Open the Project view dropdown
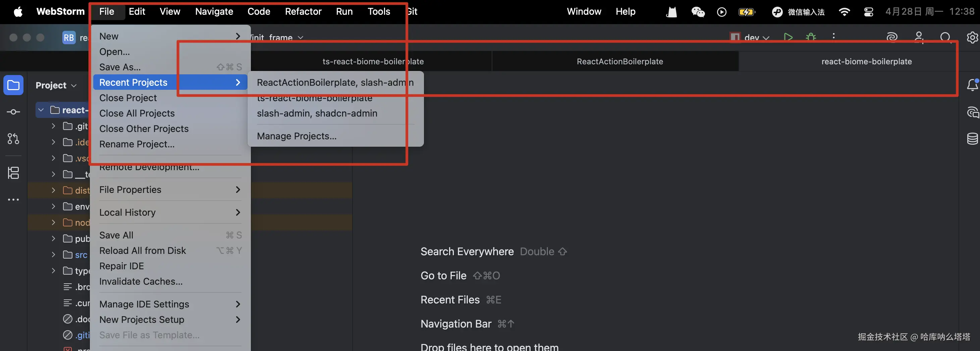The width and height of the screenshot is (980, 351). coord(56,85)
